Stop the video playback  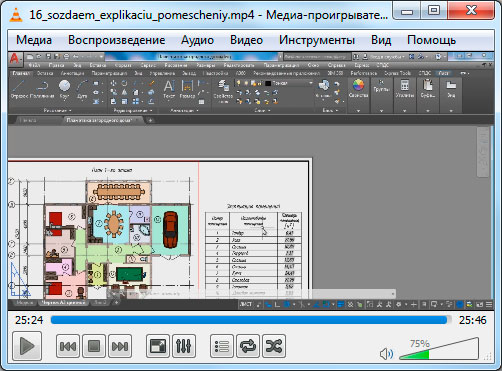(x=94, y=346)
